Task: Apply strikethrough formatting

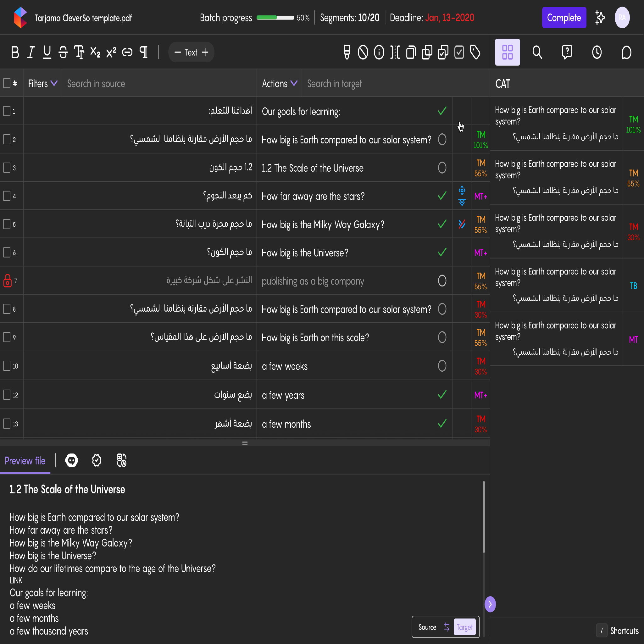Action: [63, 52]
